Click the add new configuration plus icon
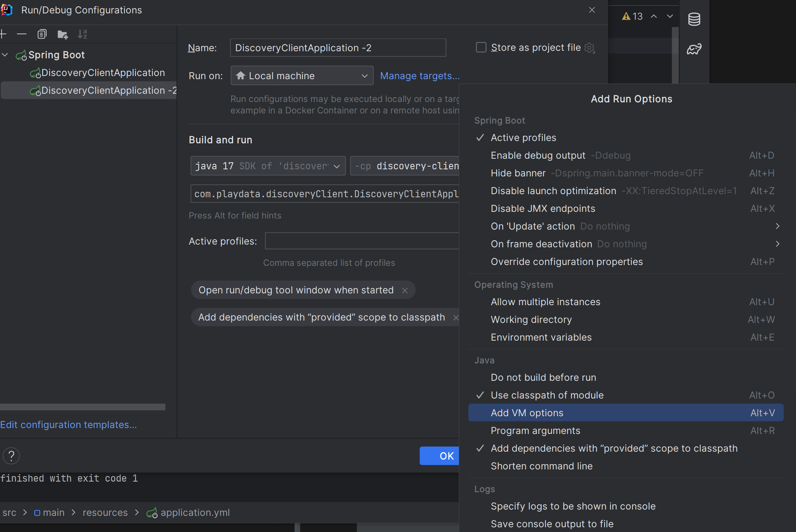 pyautogui.click(x=4, y=34)
